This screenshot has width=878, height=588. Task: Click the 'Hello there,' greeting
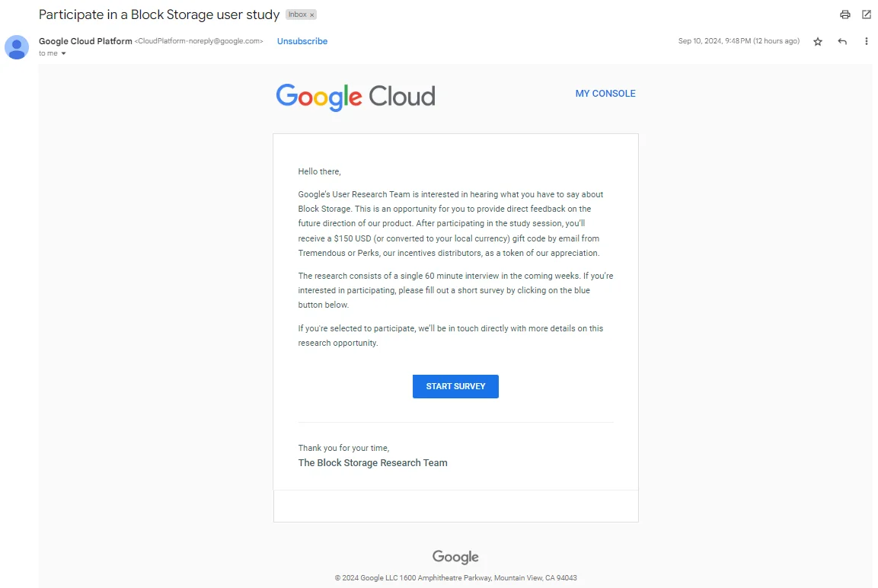click(x=319, y=171)
